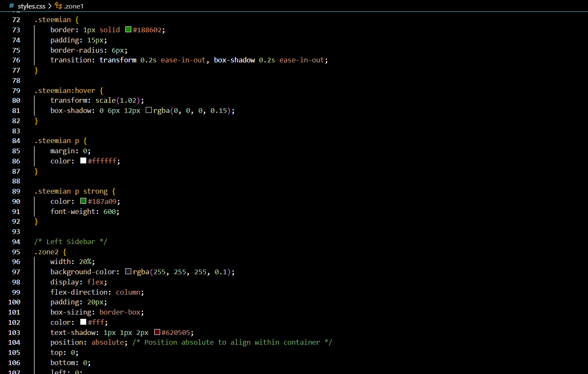
Task: Click the background-color property name
Action: point(83,272)
